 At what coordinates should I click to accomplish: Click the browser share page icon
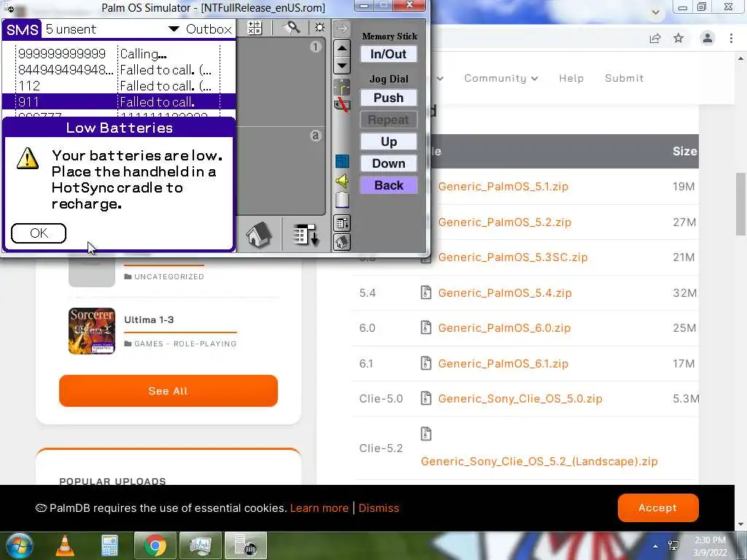pyautogui.click(x=655, y=38)
